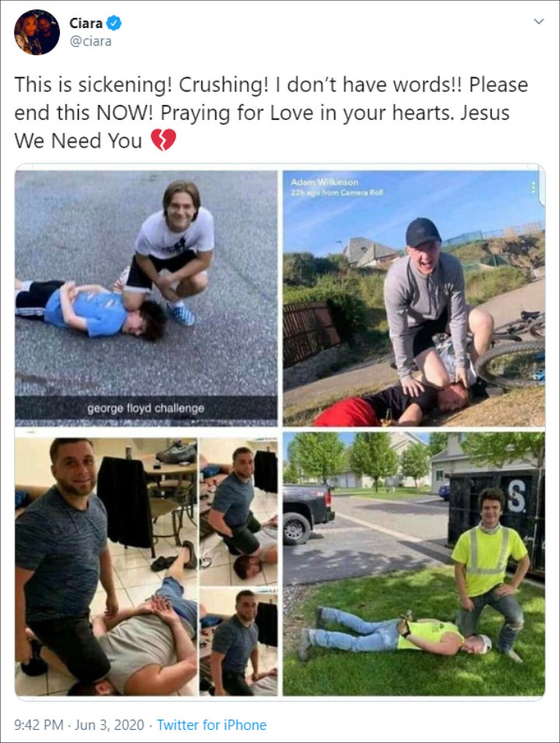Open Ciara's profile avatar picture

click(37, 32)
